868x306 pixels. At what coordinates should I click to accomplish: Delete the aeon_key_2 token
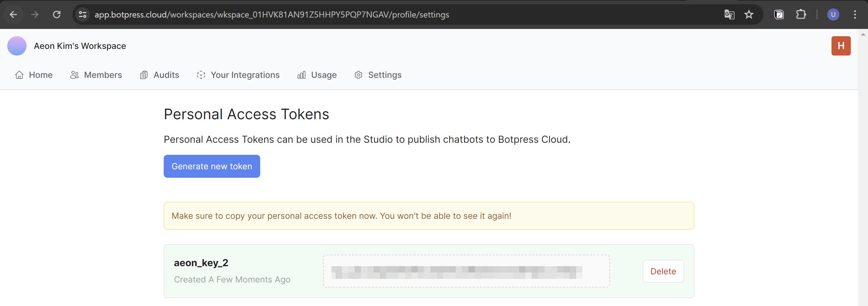pos(663,271)
